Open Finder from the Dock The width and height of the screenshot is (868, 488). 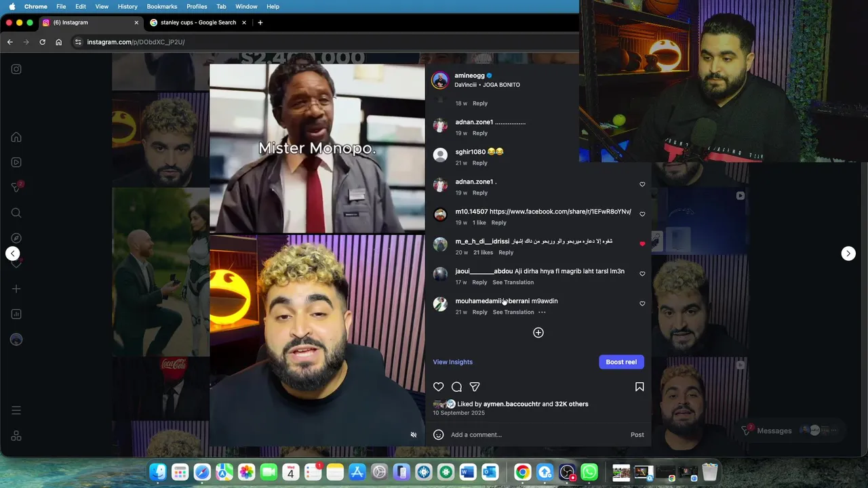click(x=158, y=472)
